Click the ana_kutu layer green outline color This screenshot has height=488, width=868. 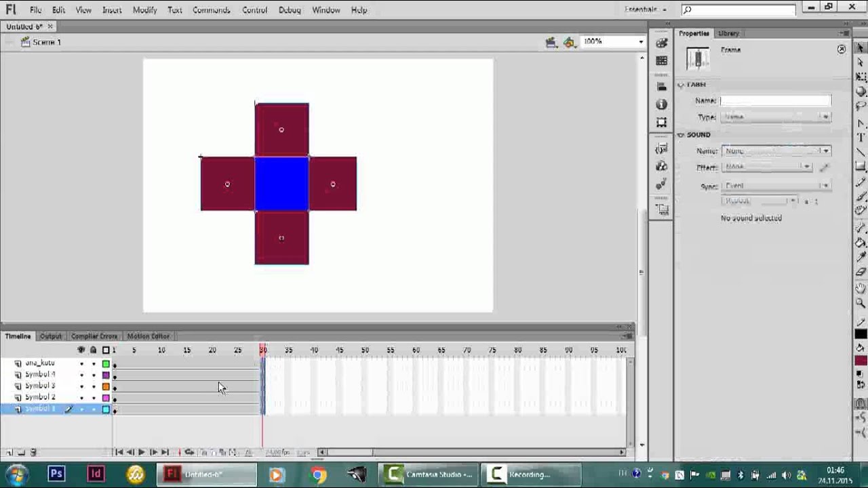coord(106,364)
